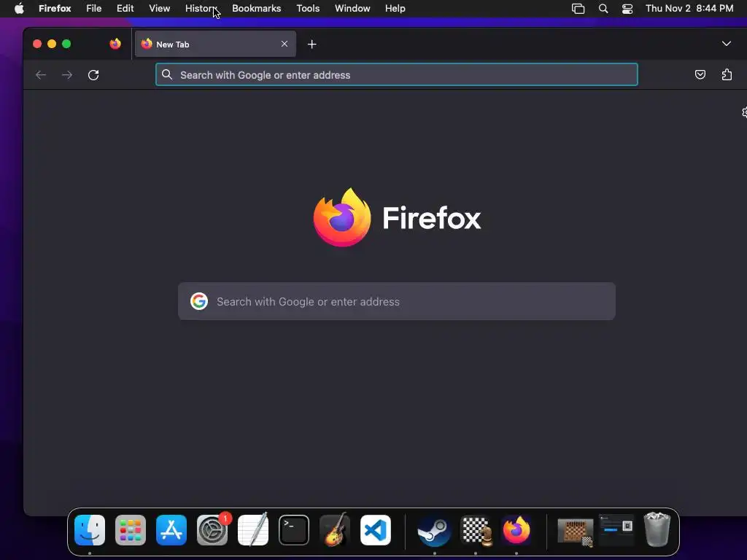Viewport: 747px width, 560px height.
Task: Open Chess app from the Dock
Action: click(476, 530)
